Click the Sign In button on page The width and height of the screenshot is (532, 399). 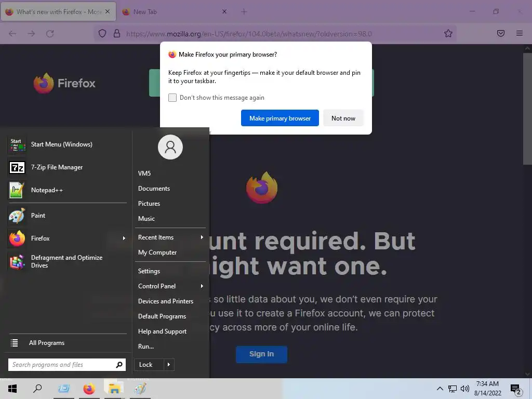[262, 354]
